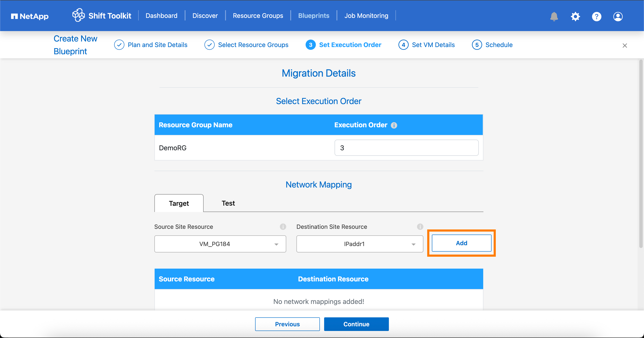Expand the IPaddr1 destination dropdown
Image resolution: width=644 pixels, height=338 pixels.
(x=359, y=244)
